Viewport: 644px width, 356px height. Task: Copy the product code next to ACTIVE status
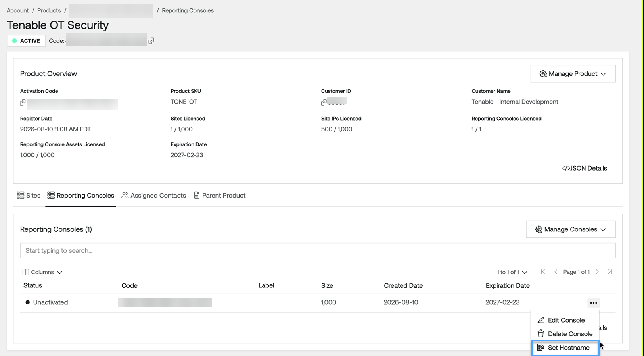pos(151,41)
